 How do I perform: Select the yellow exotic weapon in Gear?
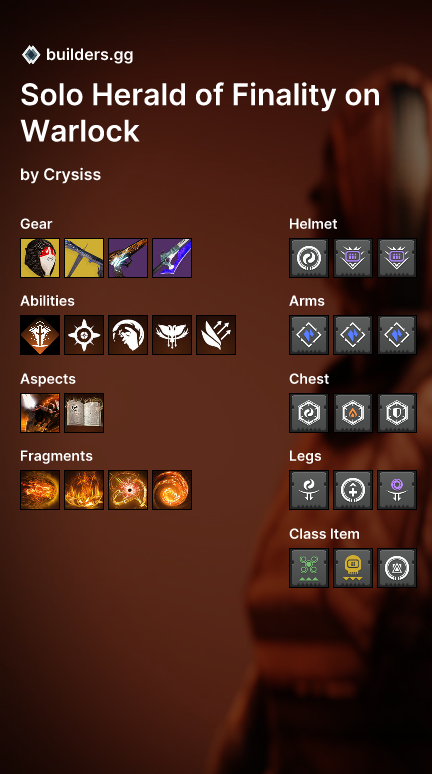(84, 258)
